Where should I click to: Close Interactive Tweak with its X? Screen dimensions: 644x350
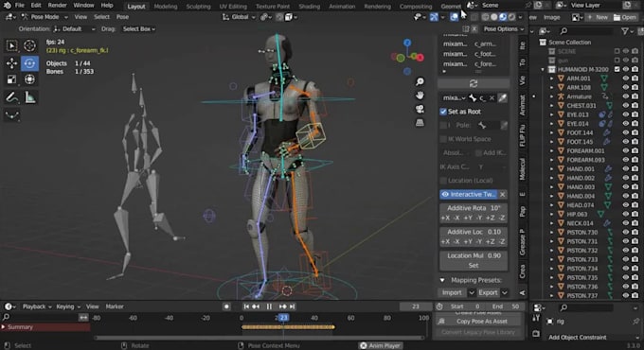pos(502,194)
